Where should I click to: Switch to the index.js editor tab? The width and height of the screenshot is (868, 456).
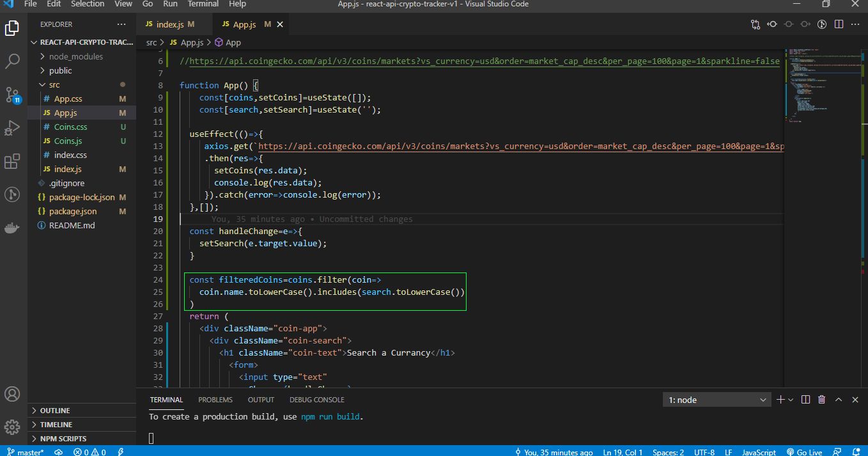[170, 24]
